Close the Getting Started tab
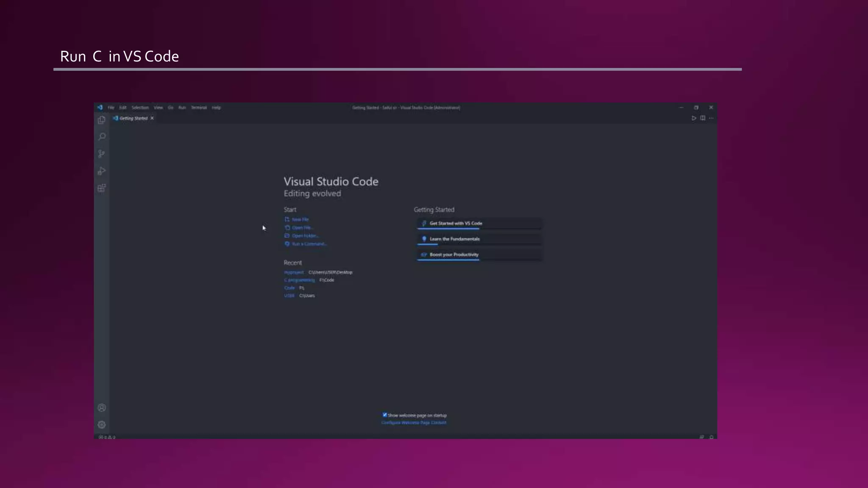The width and height of the screenshot is (868, 488). 152,118
